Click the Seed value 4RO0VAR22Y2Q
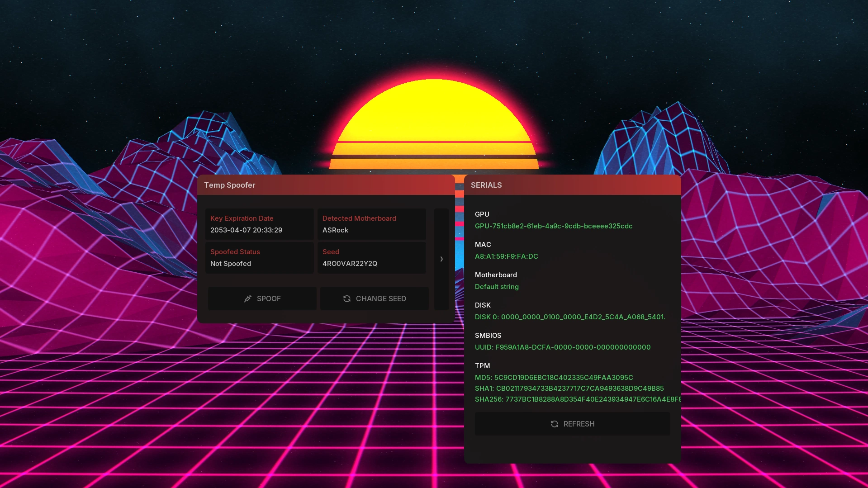This screenshot has width=868, height=488. [350, 264]
